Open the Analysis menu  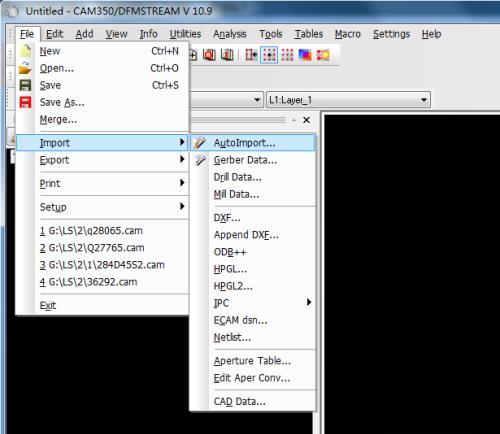230,34
